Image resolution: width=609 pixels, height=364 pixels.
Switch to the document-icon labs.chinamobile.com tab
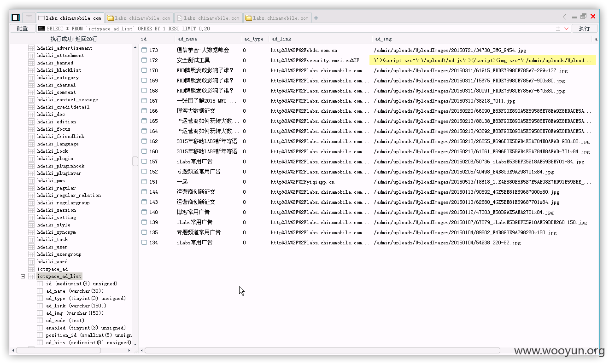pyautogui.click(x=208, y=18)
